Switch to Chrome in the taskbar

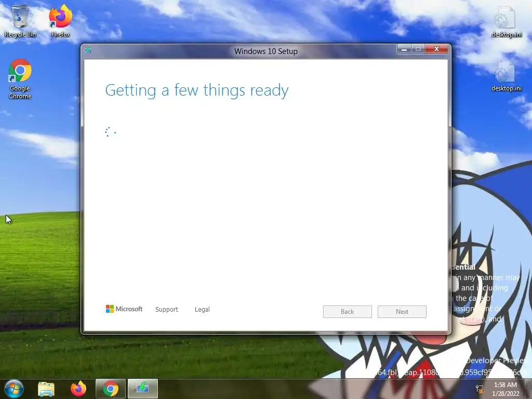pyautogui.click(x=111, y=389)
